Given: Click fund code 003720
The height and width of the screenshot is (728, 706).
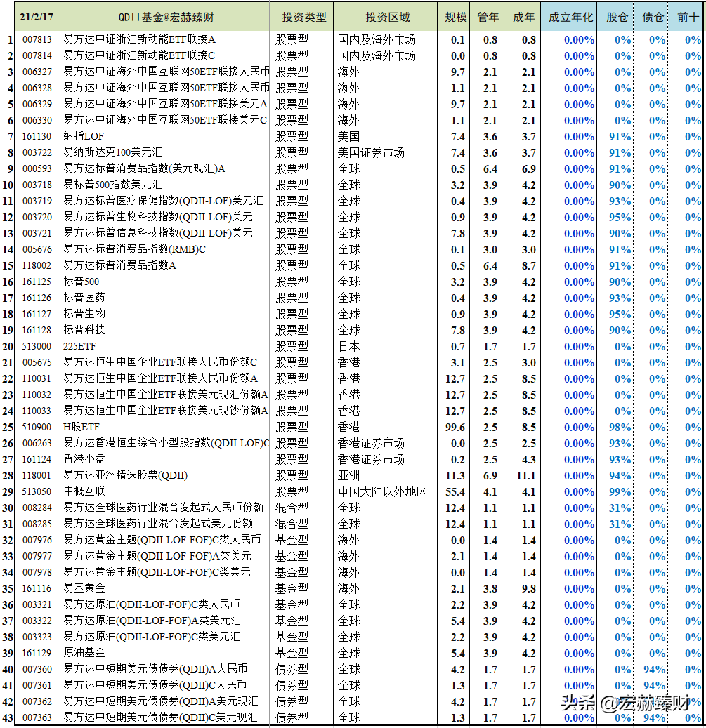Looking at the screenshot, I should point(37,218).
